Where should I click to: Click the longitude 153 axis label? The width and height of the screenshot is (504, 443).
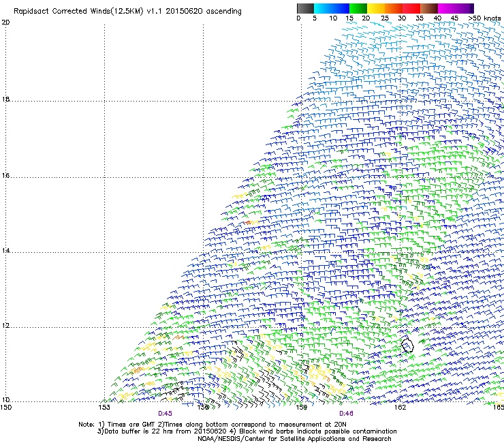pos(104,408)
